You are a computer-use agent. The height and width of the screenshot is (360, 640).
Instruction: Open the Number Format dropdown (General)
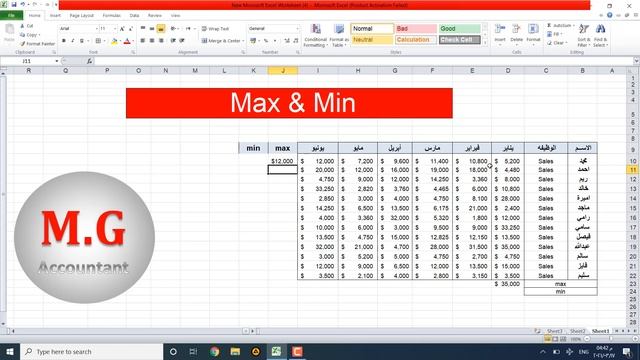click(x=298, y=29)
